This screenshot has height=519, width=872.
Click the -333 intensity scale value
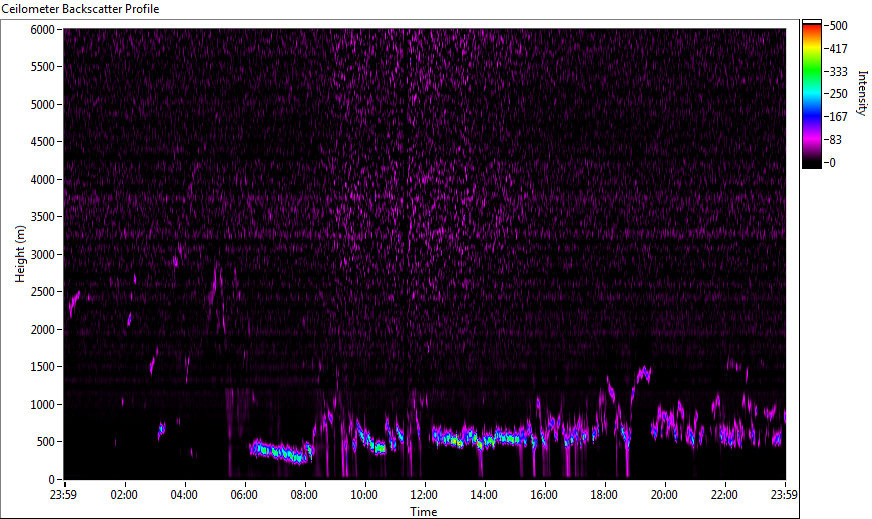[836, 71]
